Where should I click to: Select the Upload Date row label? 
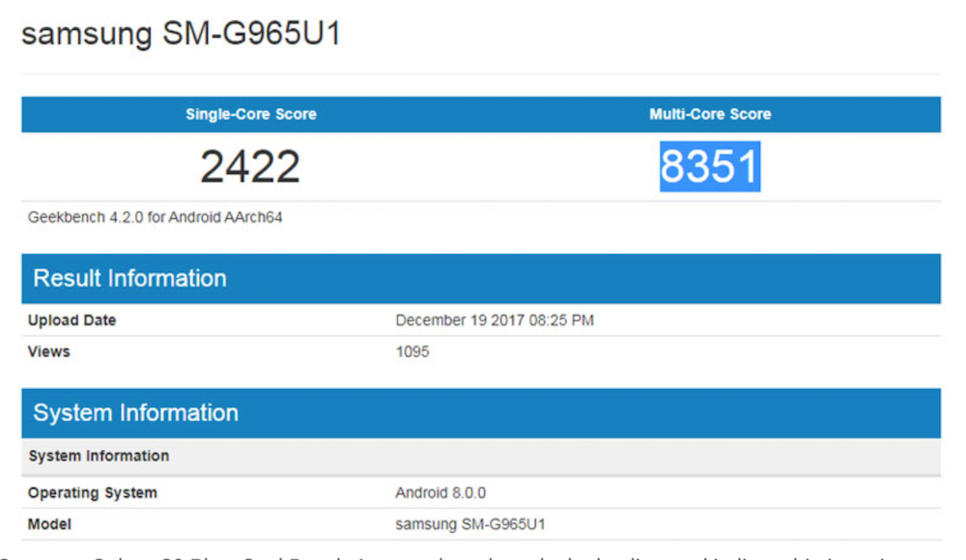pos(72,321)
